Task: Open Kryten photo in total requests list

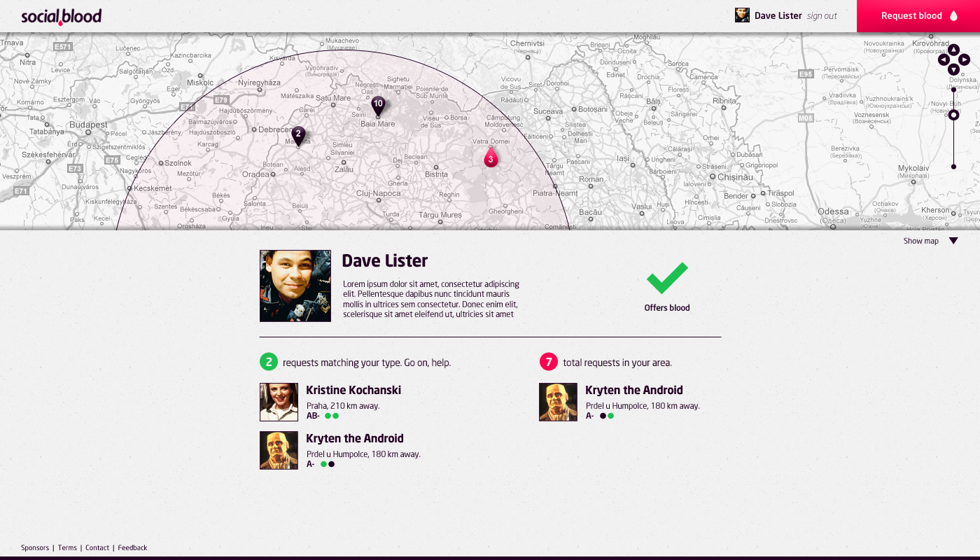Action: (558, 402)
